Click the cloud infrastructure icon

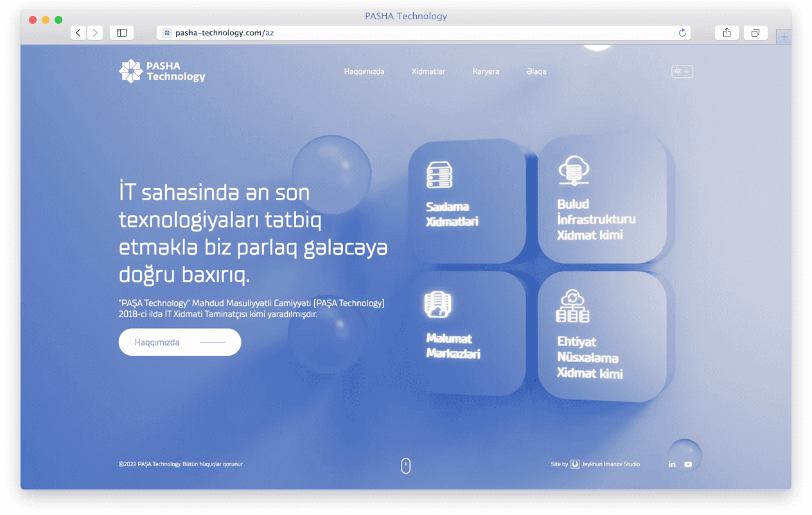[x=574, y=171]
